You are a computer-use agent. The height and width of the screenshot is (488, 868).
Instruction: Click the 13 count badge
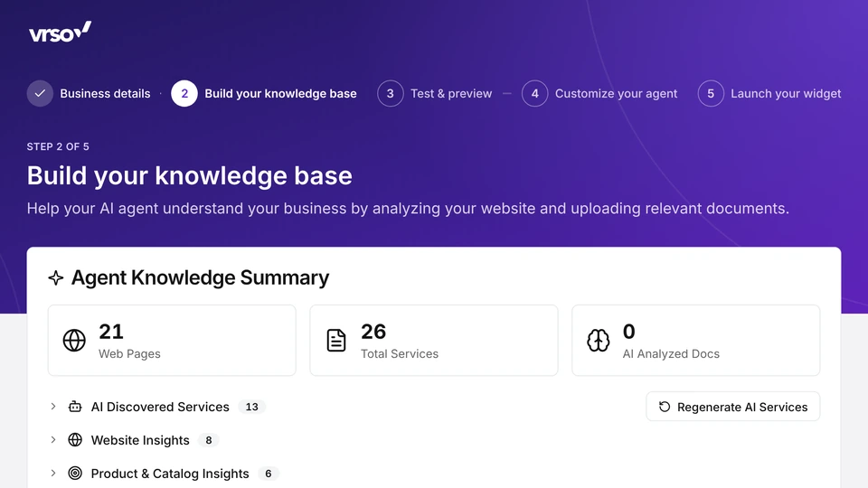point(252,407)
